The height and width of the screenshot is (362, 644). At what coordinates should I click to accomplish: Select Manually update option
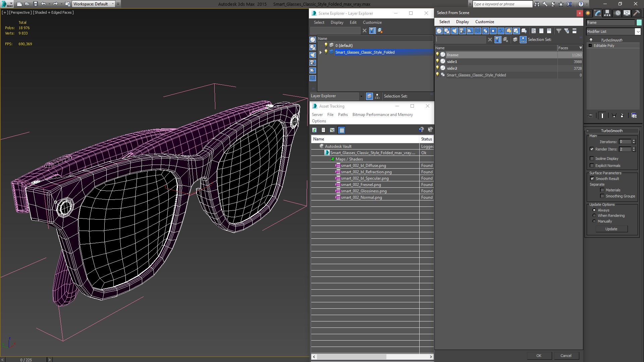tap(594, 221)
